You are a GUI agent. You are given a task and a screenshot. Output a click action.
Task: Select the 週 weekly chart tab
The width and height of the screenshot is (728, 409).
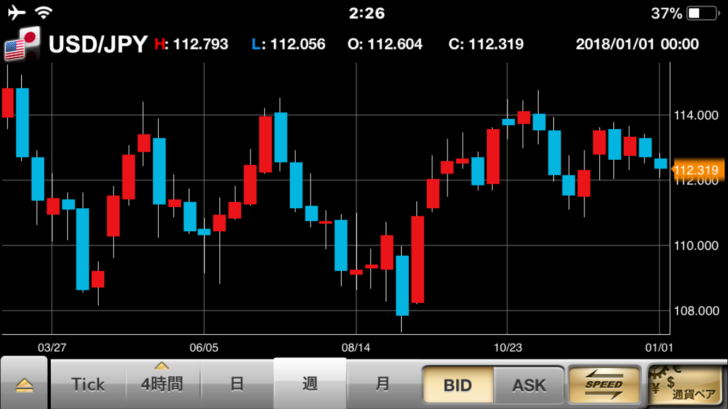click(309, 384)
